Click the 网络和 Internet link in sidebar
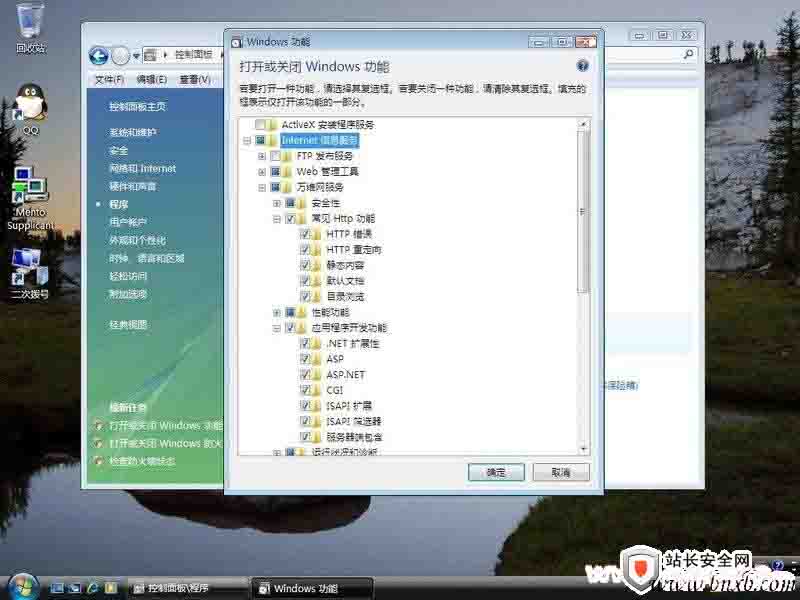 click(x=143, y=168)
